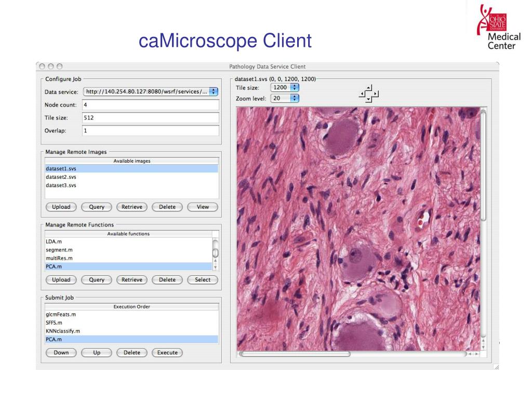This screenshot has width=532, height=399.
Task: Pan image left with left arrow
Action: click(362, 94)
